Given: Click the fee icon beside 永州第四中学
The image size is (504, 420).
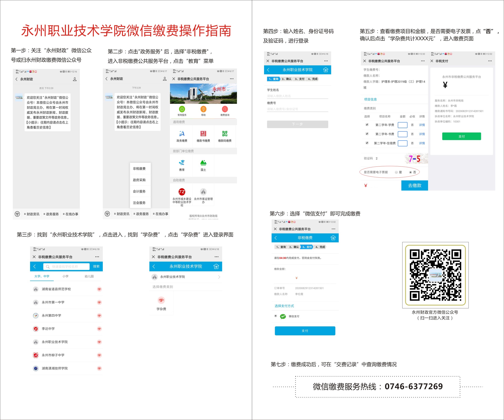Looking at the screenshot, I should [99, 315].
